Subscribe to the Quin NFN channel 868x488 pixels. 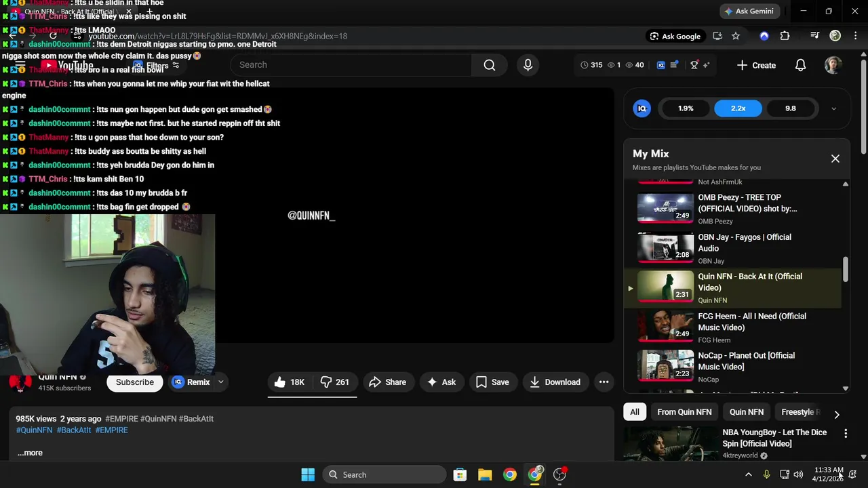point(135,382)
